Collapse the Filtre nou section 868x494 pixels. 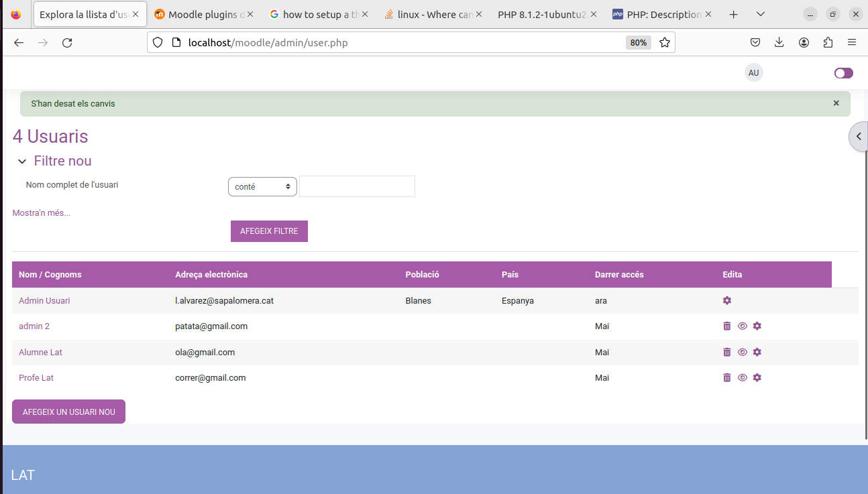[x=22, y=161]
